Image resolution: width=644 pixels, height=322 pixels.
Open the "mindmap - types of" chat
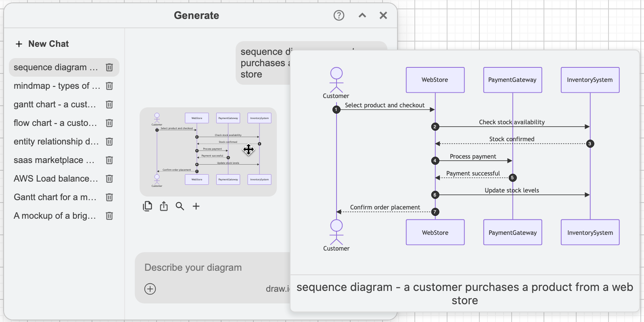tap(56, 86)
